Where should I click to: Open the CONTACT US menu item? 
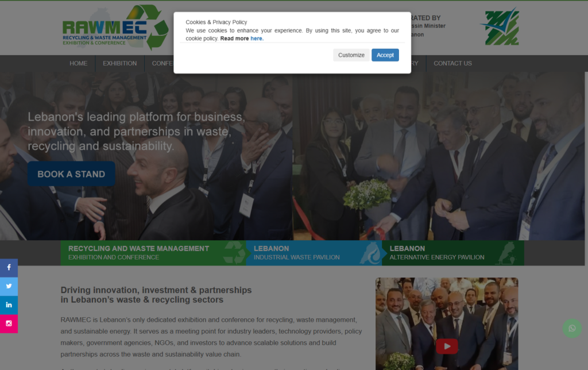pyautogui.click(x=452, y=63)
